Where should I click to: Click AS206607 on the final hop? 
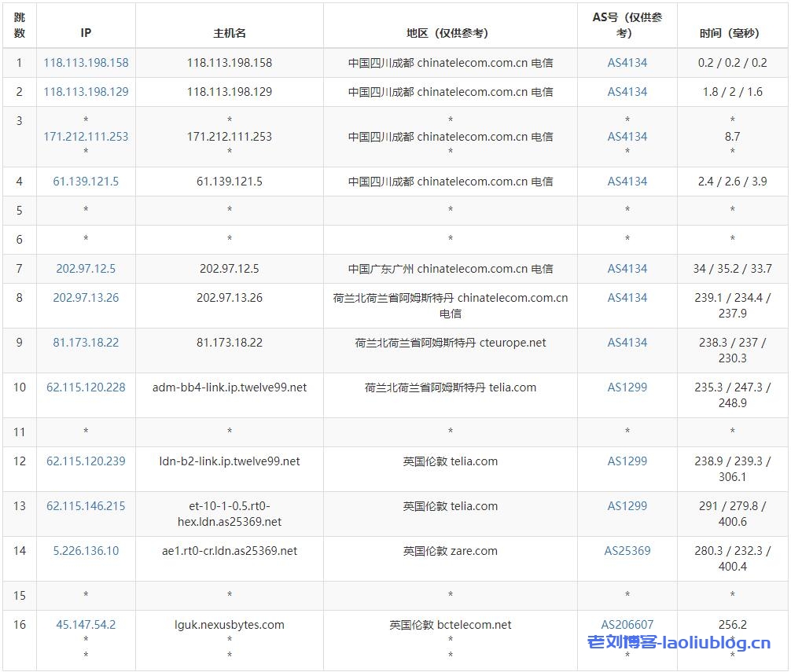(627, 625)
